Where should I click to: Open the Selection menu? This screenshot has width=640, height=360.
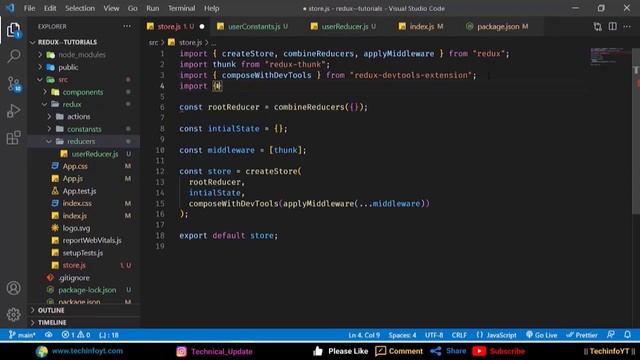click(80, 8)
